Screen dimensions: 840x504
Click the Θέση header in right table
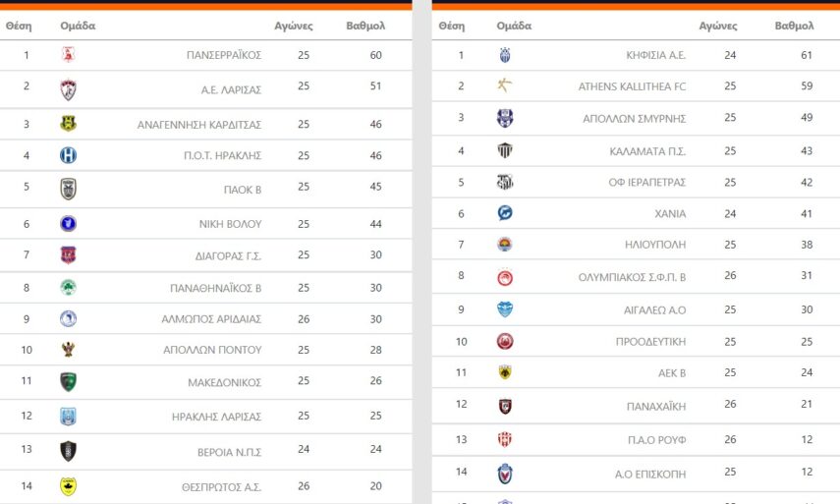click(x=452, y=26)
